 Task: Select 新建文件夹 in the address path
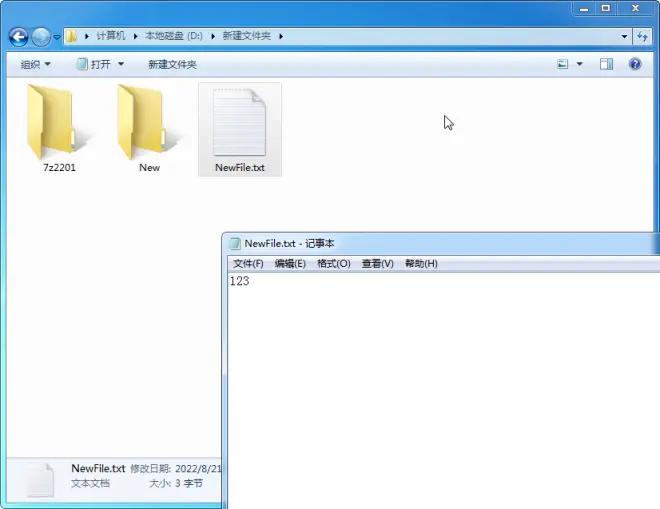point(247,36)
